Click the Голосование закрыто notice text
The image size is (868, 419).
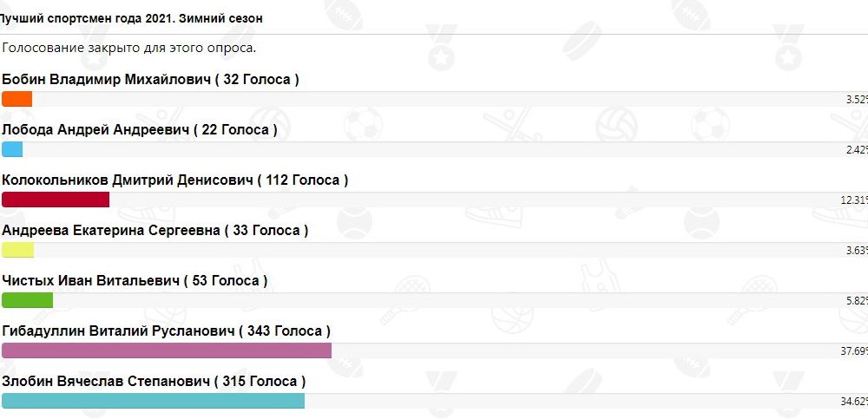(129, 48)
